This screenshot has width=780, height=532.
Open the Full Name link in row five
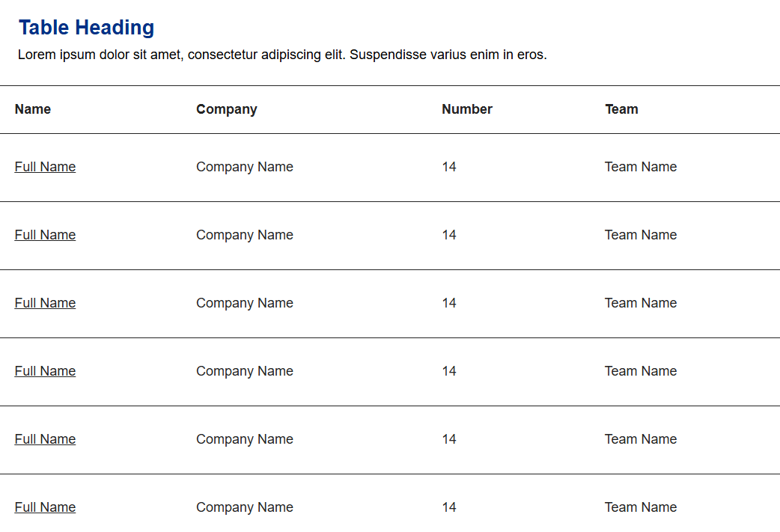point(45,438)
